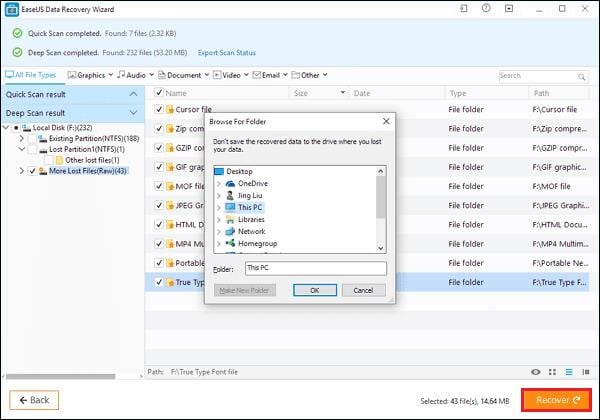
Task: Pick the Homegroup icon in folder list
Action: [x=230, y=243]
